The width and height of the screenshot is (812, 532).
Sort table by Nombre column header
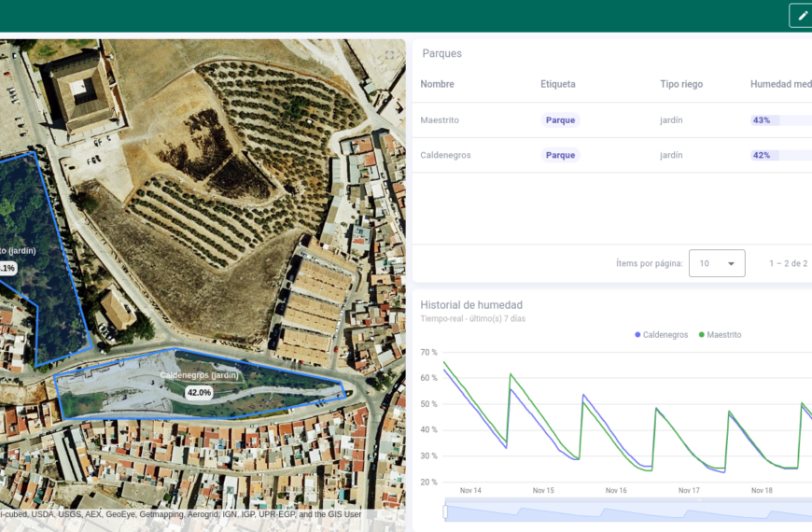coord(437,84)
